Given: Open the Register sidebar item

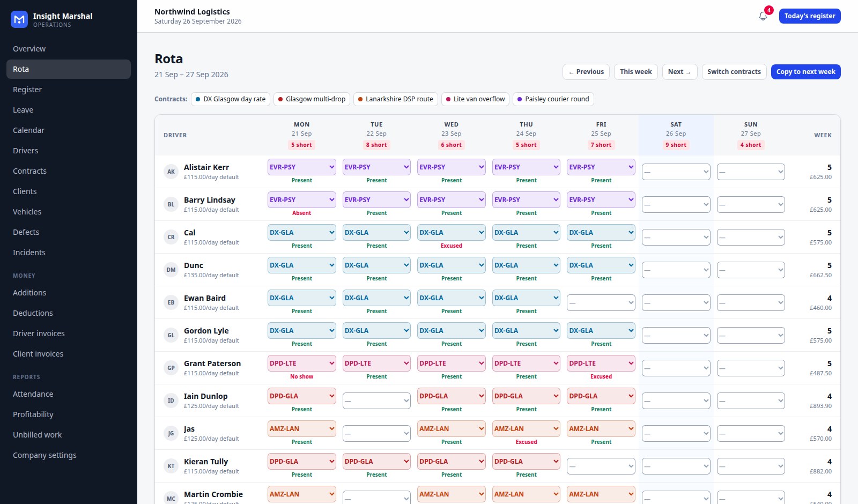Looking at the screenshot, I should click(x=69, y=90).
